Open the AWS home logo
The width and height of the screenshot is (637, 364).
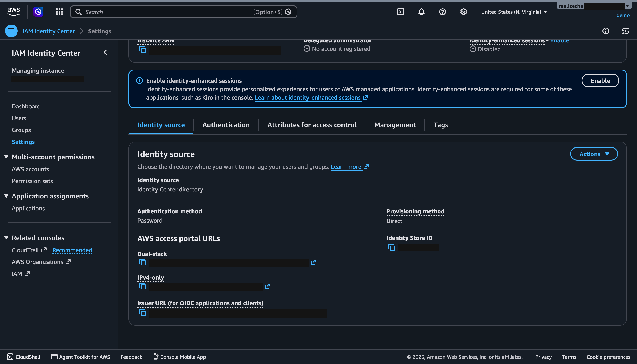[14, 12]
